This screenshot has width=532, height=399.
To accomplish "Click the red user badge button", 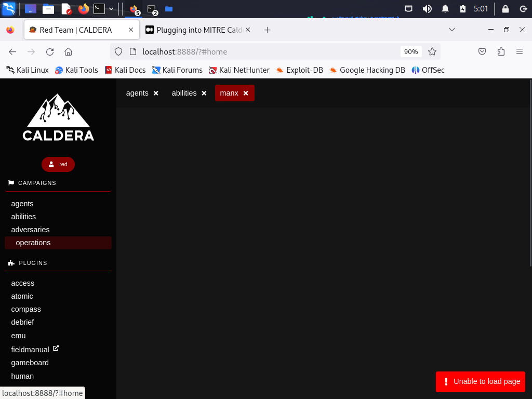I will pyautogui.click(x=58, y=164).
